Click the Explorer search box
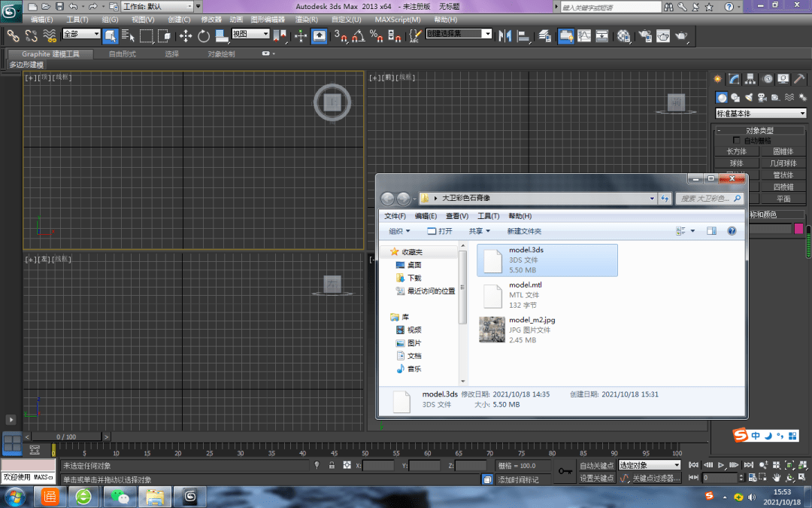Image resolution: width=812 pixels, height=508 pixels. (x=710, y=198)
